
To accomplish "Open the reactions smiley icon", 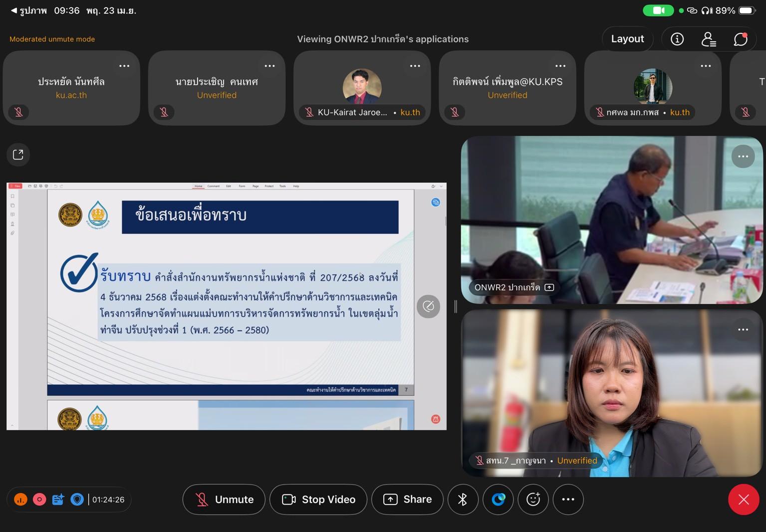I will click(x=533, y=499).
